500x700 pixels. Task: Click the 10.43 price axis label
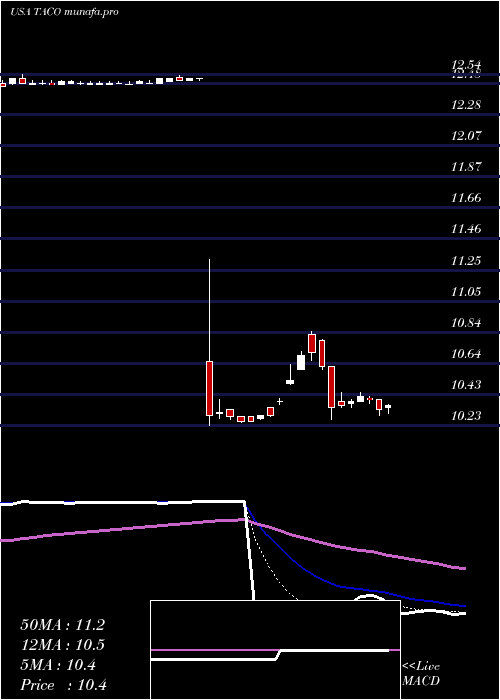click(467, 385)
